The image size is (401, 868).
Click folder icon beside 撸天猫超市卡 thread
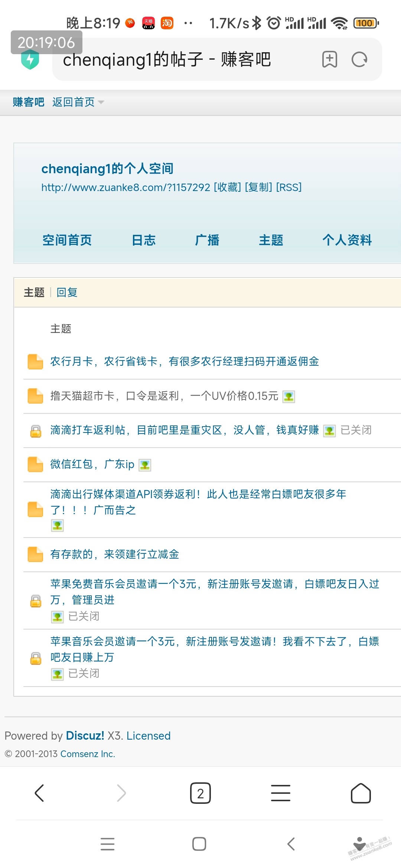point(35,396)
